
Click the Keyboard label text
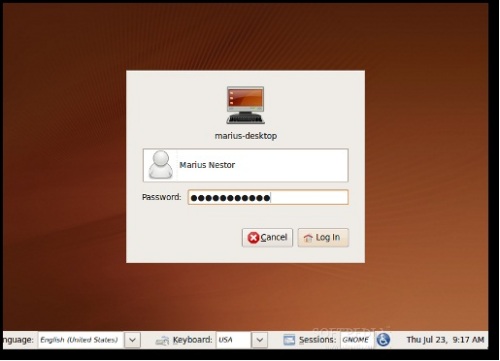click(x=192, y=340)
